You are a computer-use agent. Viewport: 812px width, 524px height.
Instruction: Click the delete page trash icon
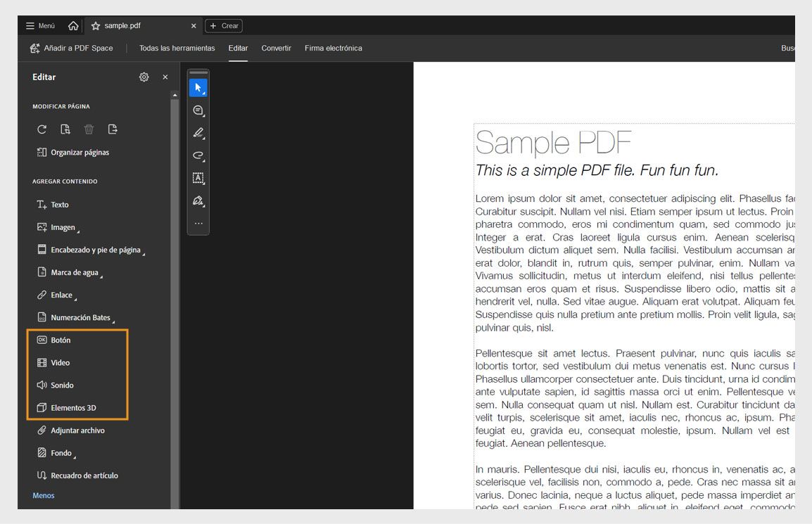(x=89, y=129)
